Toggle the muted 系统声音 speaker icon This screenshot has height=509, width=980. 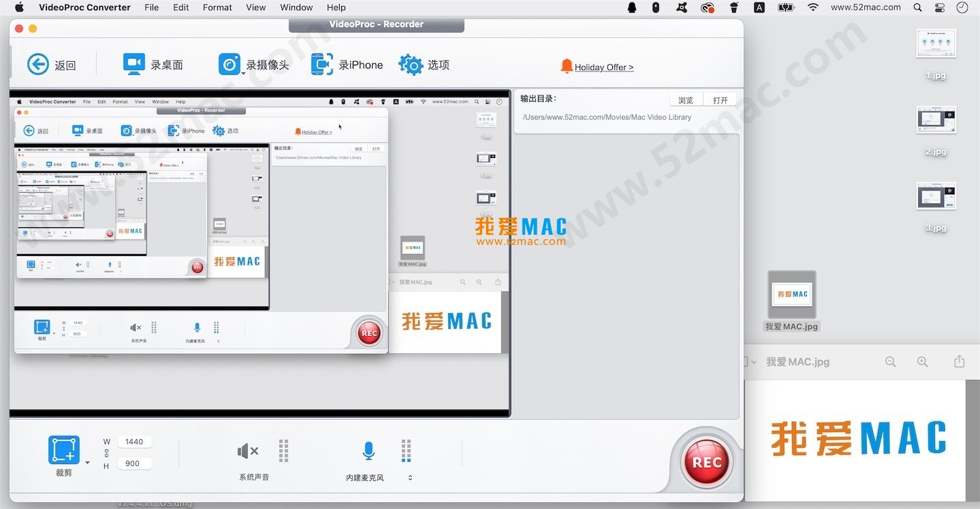247,450
